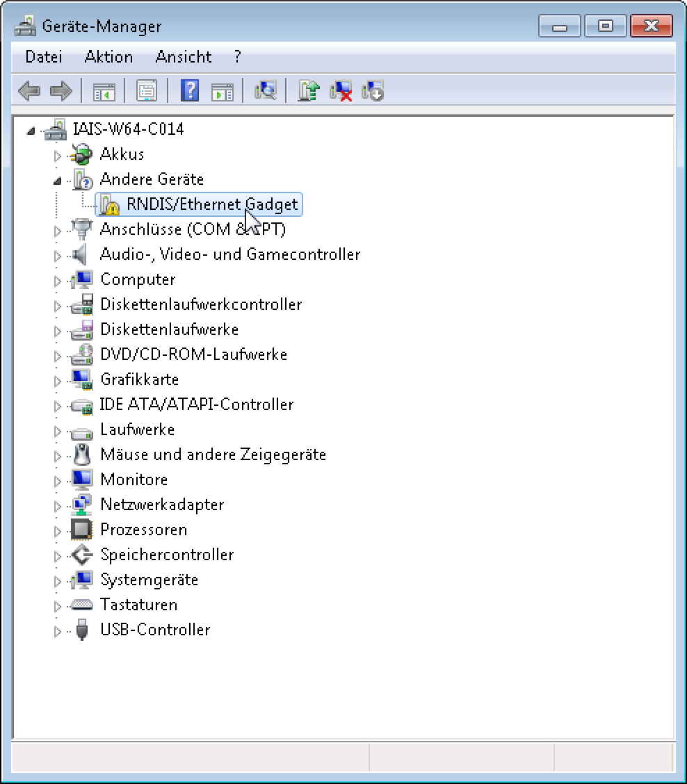This screenshot has height=784, width=687.
Task: Click the Show/Hide action pane toolbar icon
Action: (223, 90)
